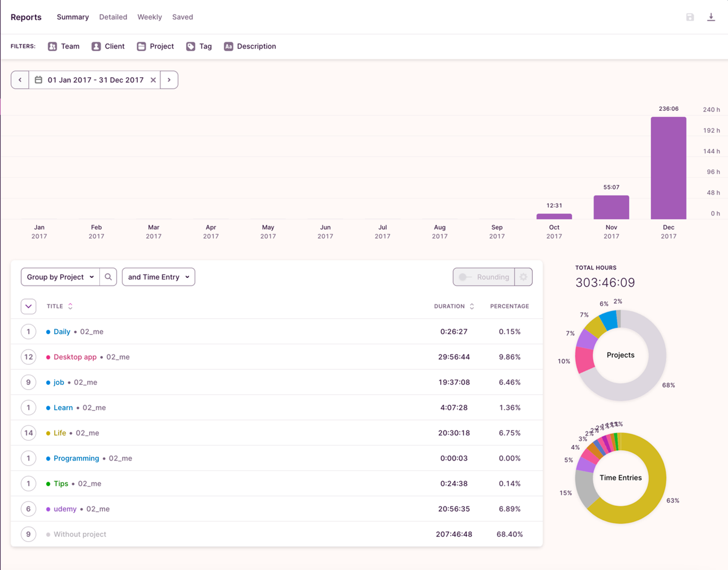Viewport: 728px width, 570px height.
Task: Switch to the Summary tab
Action: pyautogui.click(x=73, y=17)
